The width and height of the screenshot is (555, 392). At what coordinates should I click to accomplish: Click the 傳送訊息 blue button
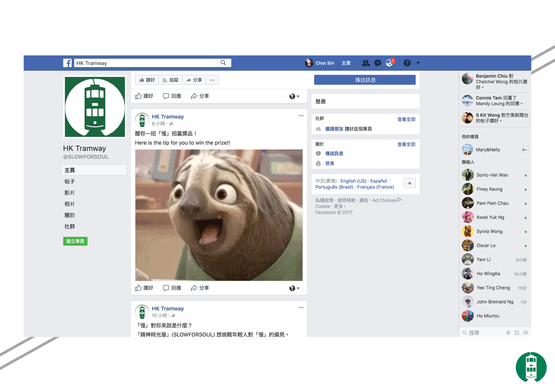coord(365,80)
